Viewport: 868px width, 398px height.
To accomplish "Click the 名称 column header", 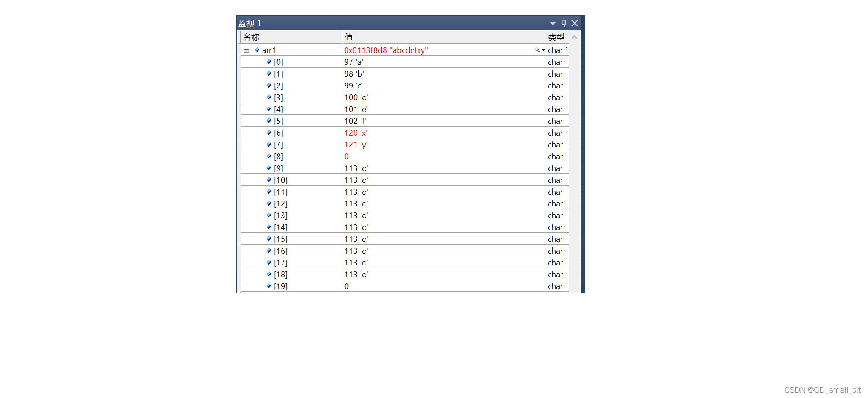I will (291, 37).
